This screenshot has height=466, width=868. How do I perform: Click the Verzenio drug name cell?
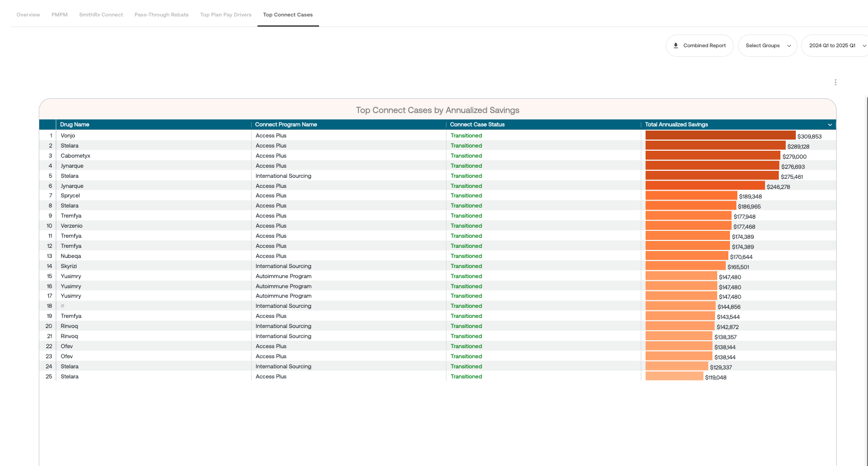[x=72, y=226]
